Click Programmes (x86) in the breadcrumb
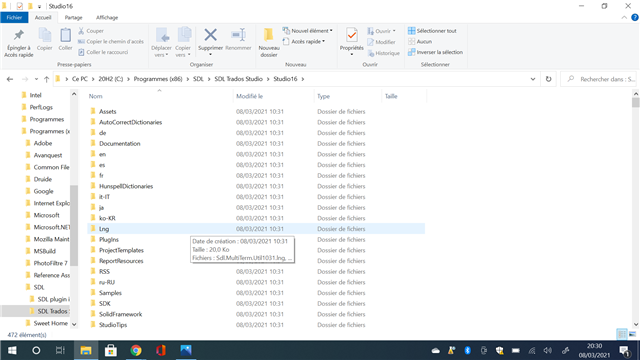Viewport: 640px width, 360px height. pyautogui.click(x=158, y=79)
